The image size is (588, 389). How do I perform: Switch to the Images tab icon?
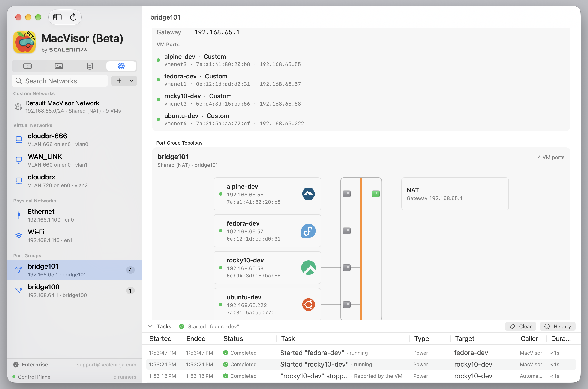click(x=59, y=66)
